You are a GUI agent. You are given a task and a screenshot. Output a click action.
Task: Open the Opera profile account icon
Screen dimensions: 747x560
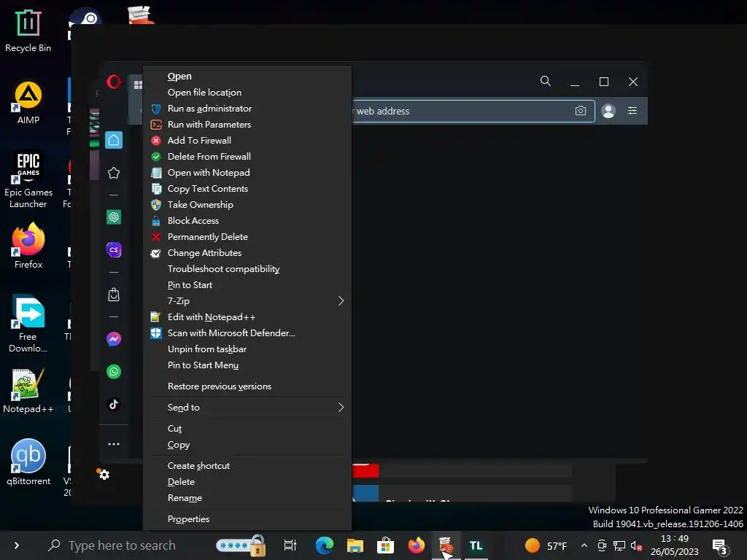click(608, 111)
